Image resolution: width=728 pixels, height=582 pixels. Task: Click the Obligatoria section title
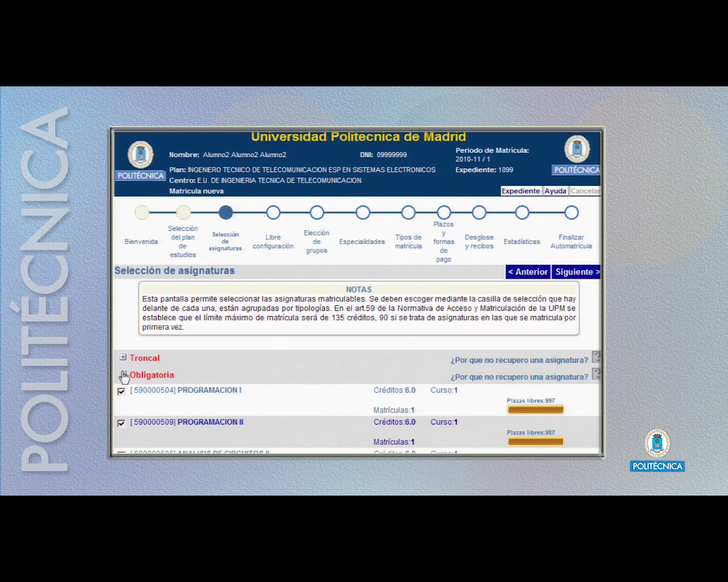(152, 375)
